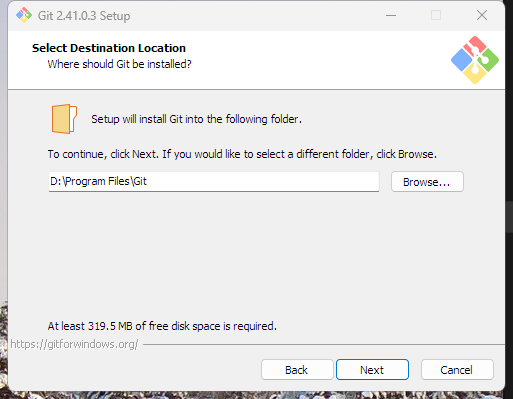513x399 pixels.
Task: Minimize the Git Setup window
Action: tap(391, 15)
